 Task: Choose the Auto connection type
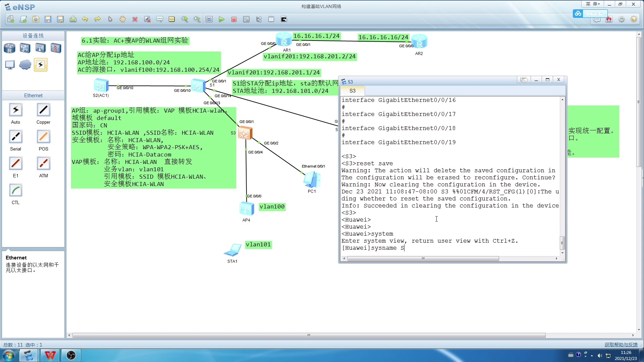click(15, 110)
